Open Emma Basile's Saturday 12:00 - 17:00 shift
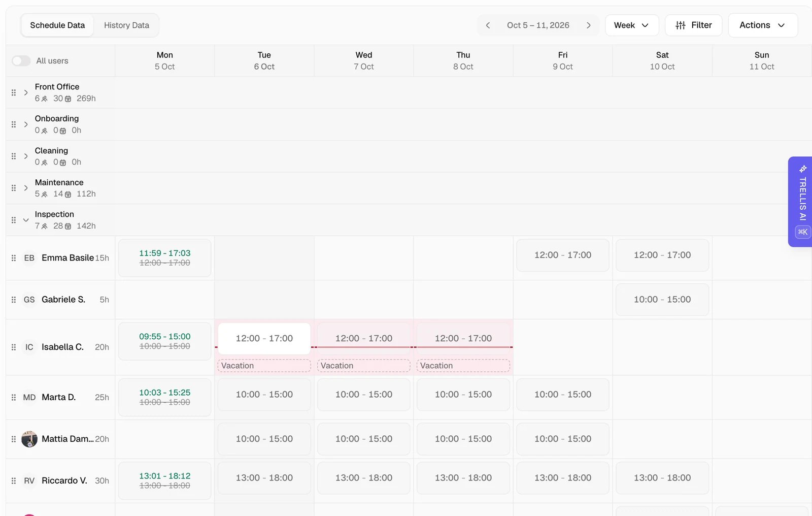The height and width of the screenshot is (516, 812). click(662, 255)
